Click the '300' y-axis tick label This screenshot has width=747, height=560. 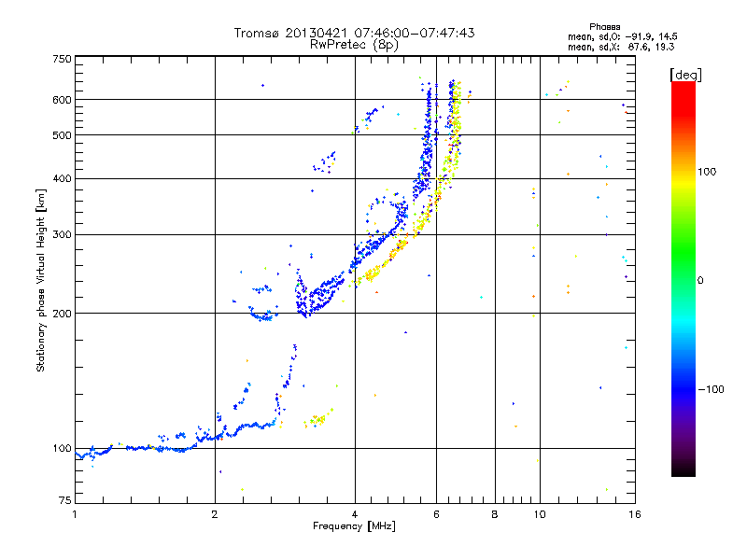click(62, 235)
